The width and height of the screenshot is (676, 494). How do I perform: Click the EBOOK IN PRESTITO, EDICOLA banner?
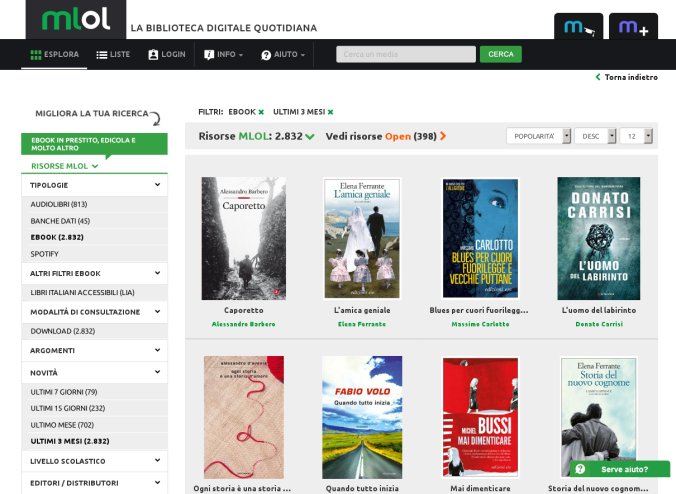[94, 144]
